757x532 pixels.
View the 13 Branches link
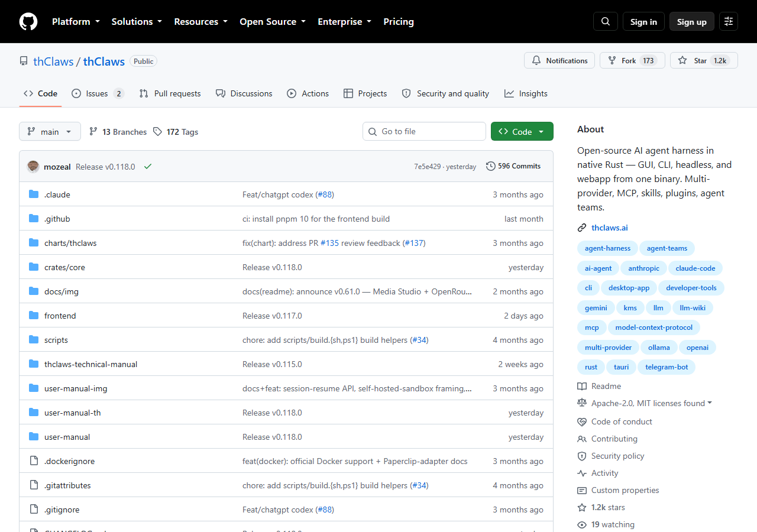[118, 132]
